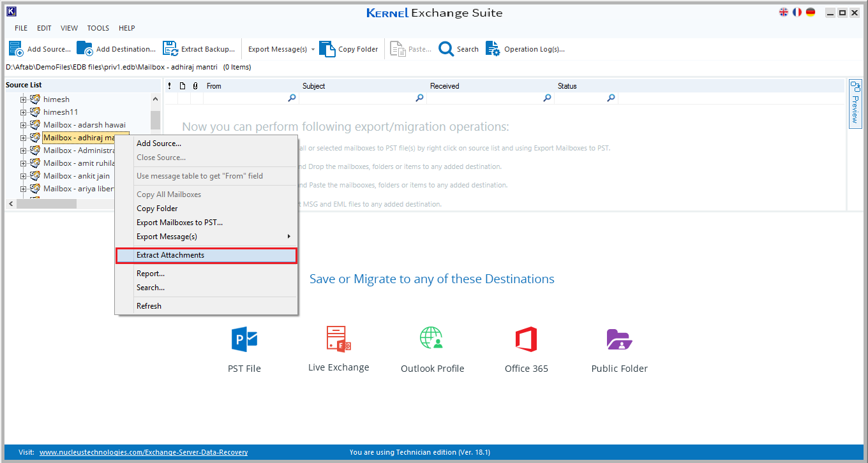Choose Live Exchange destination icon
The image size is (868, 463).
coord(338,339)
